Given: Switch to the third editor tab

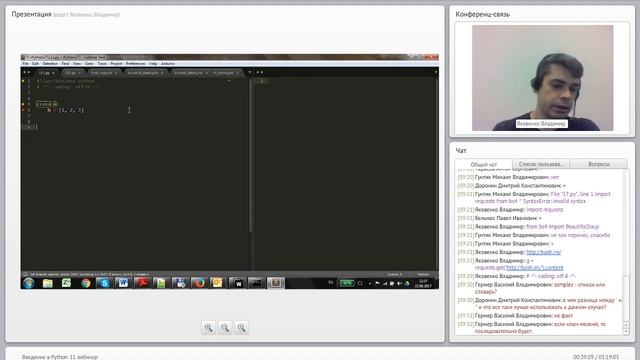Looking at the screenshot, I should 103,73.
